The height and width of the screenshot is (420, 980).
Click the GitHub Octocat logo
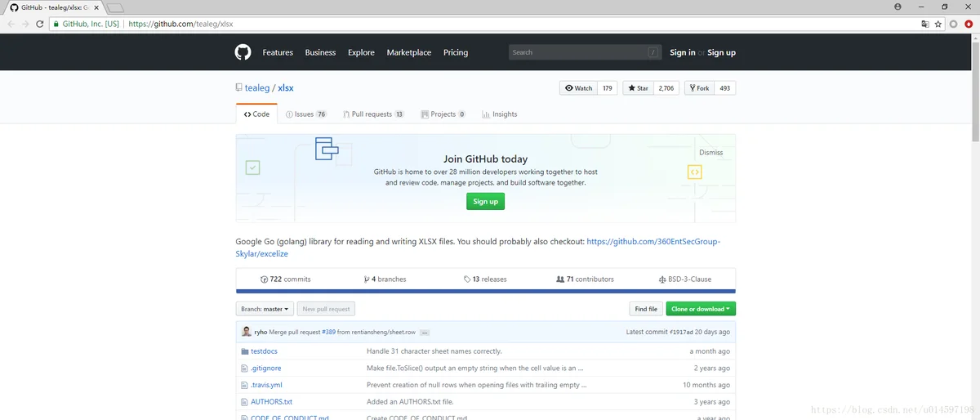coord(243,52)
